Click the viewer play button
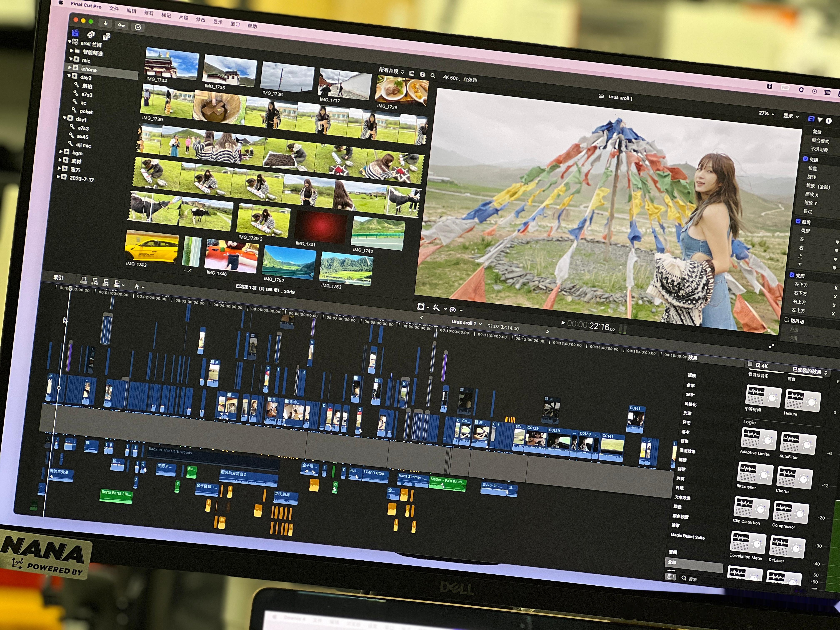 tap(563, 323)
